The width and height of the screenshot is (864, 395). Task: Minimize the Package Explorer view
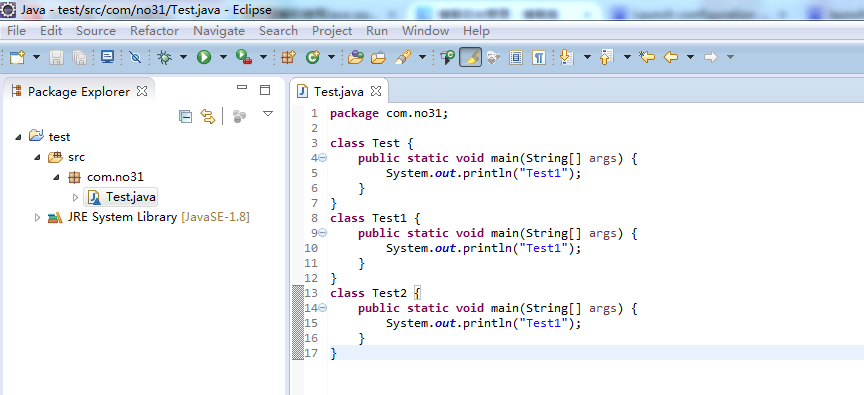[242, 88]
